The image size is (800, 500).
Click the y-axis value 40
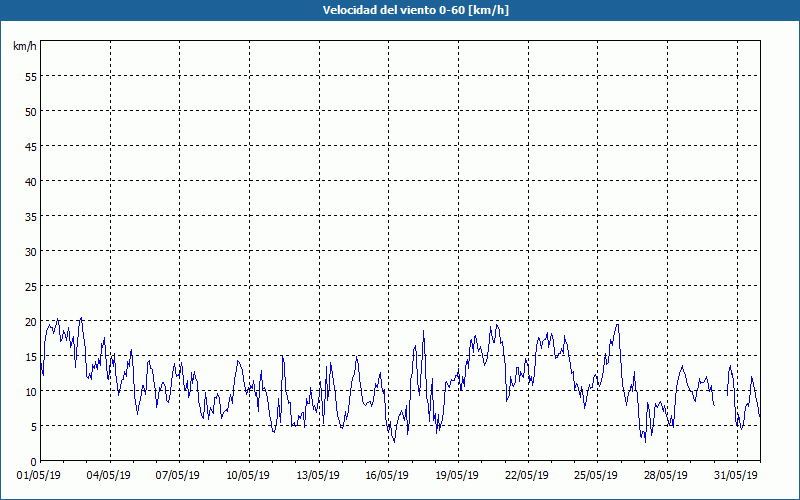coord(31,182)
